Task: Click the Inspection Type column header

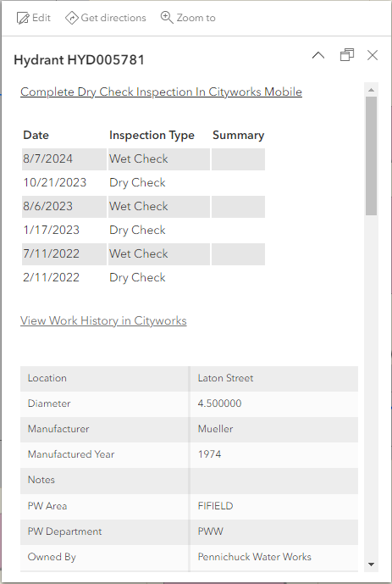Action: [152, 136]
